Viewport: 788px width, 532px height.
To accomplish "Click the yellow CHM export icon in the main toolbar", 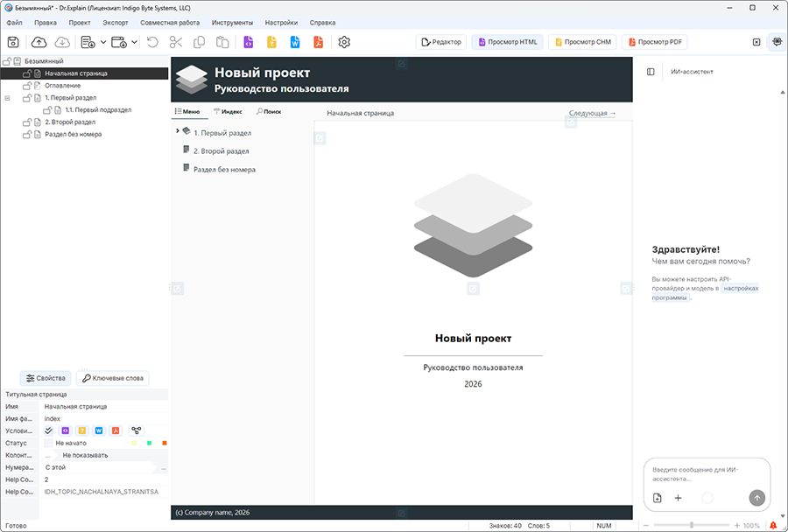I will pyautogui.click(x=271, y=42).
